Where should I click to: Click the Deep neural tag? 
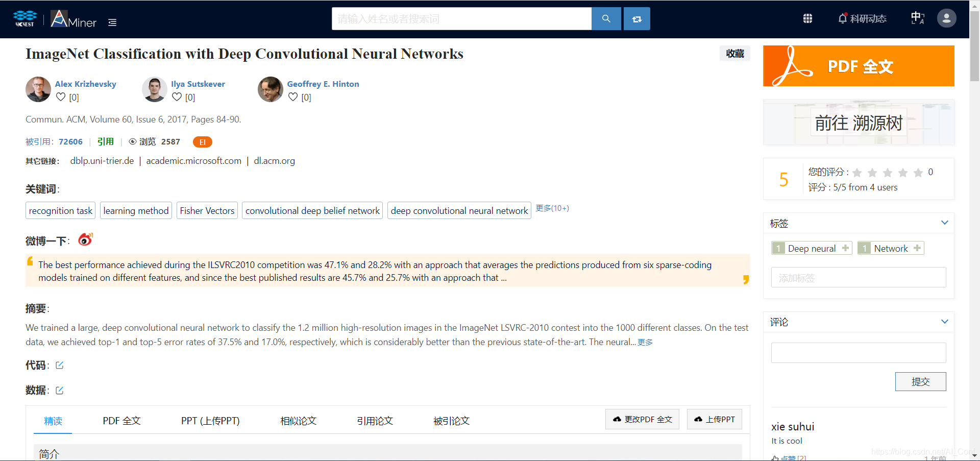tap(812, 248)
